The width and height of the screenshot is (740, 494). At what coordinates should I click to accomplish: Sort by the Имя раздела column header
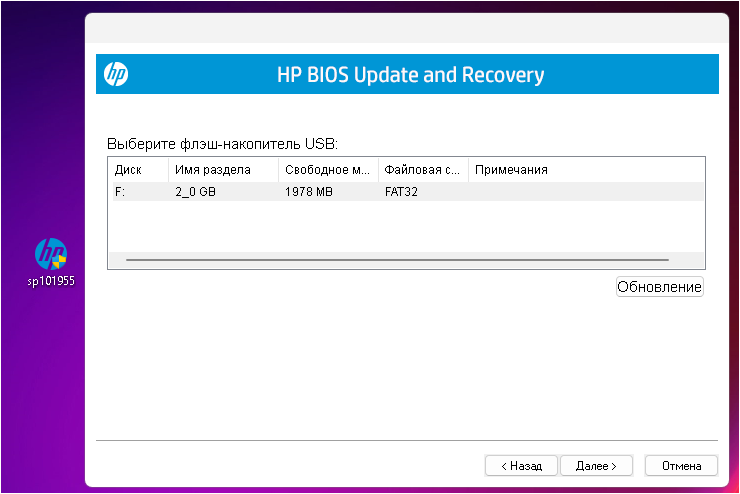coord(223,170)
